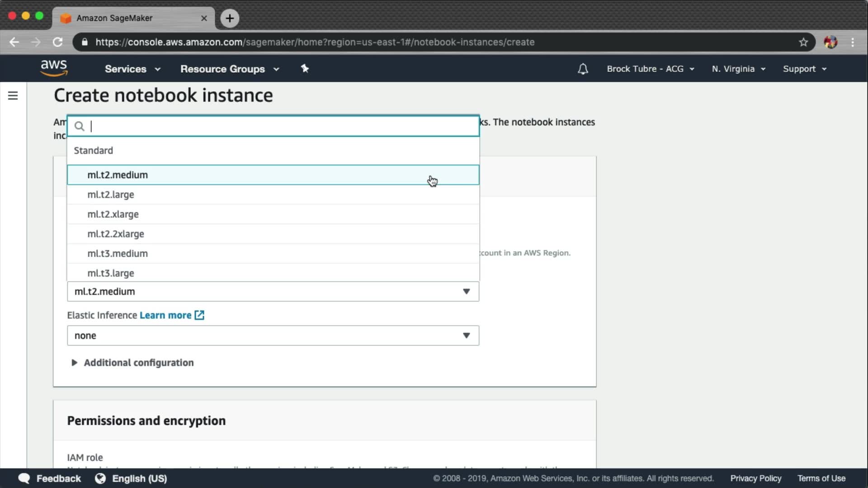
Task: Click the instance type search field
Action: [x=280, y=126]
